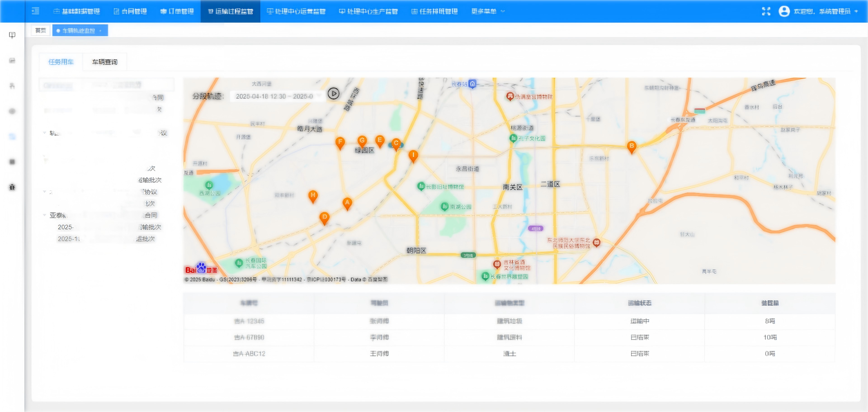Viewport: 868px width, 412px height.
Task: Click the top presentation icon in the left sidebar
Action: pos(12,35)
